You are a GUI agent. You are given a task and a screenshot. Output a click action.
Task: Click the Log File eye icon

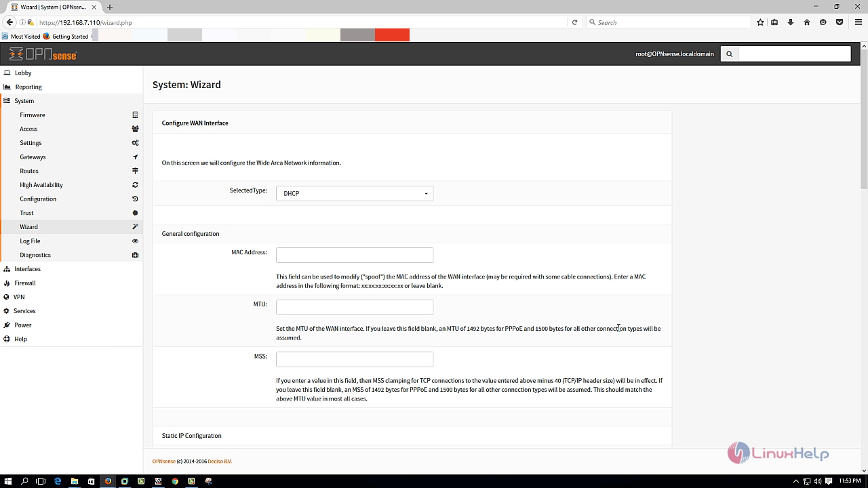pos(135,241)
